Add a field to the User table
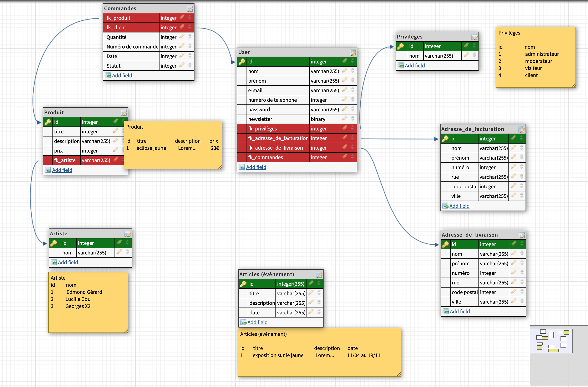The height and width of the screenshot is (387, 588). pyautogui.click(x=256, y=167)
